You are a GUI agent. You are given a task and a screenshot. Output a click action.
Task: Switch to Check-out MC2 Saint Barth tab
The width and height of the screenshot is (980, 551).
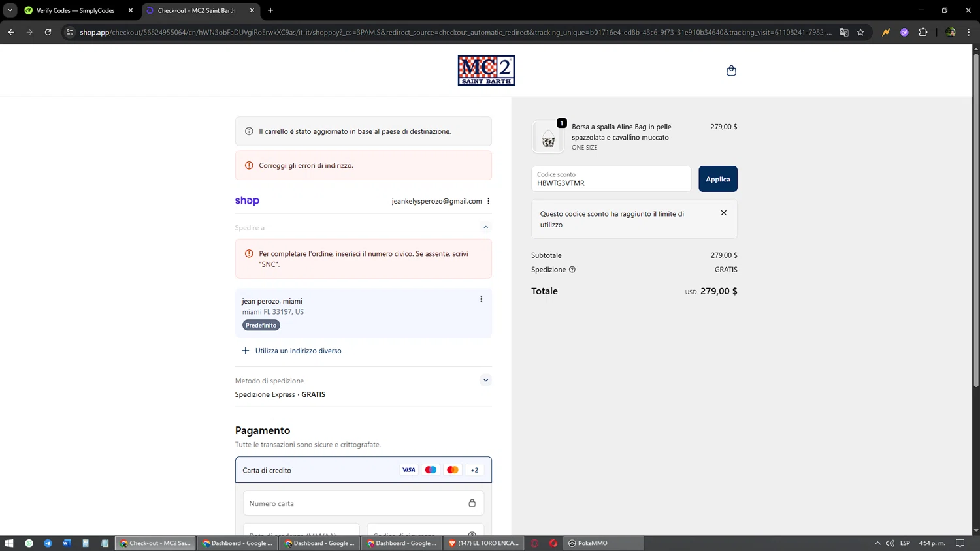point(196,10)
